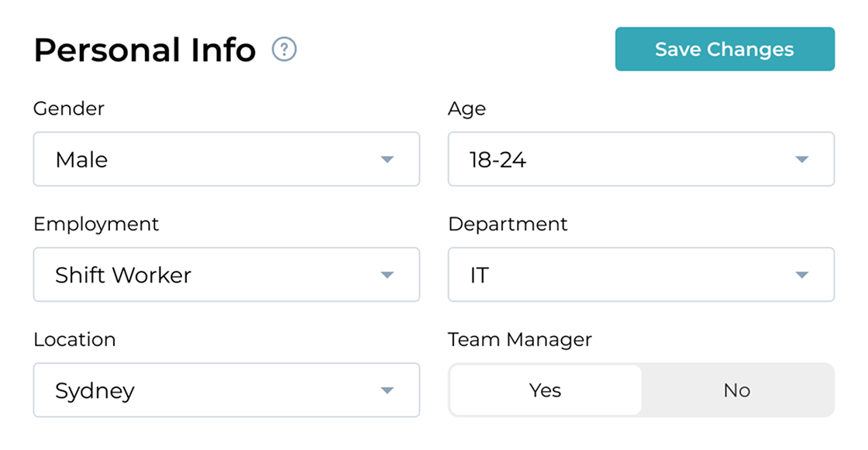Click the Team Manager label

tap(520, 339)
